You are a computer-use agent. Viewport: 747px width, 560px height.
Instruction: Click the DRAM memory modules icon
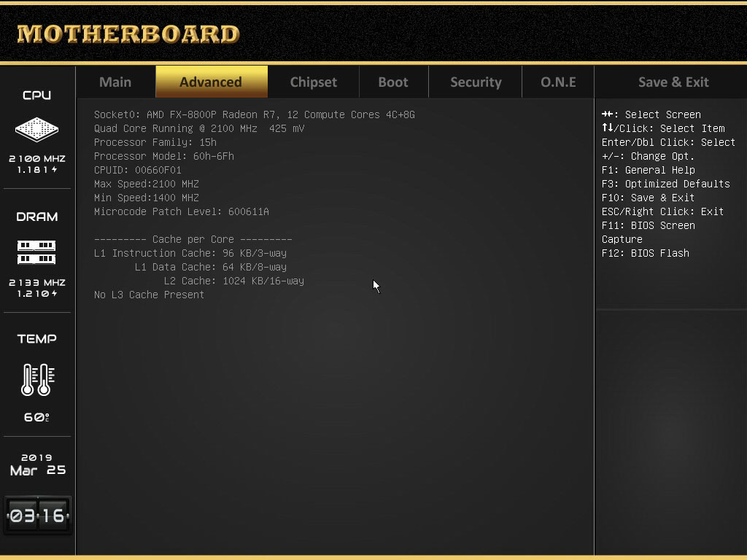(x=36, y=252)
